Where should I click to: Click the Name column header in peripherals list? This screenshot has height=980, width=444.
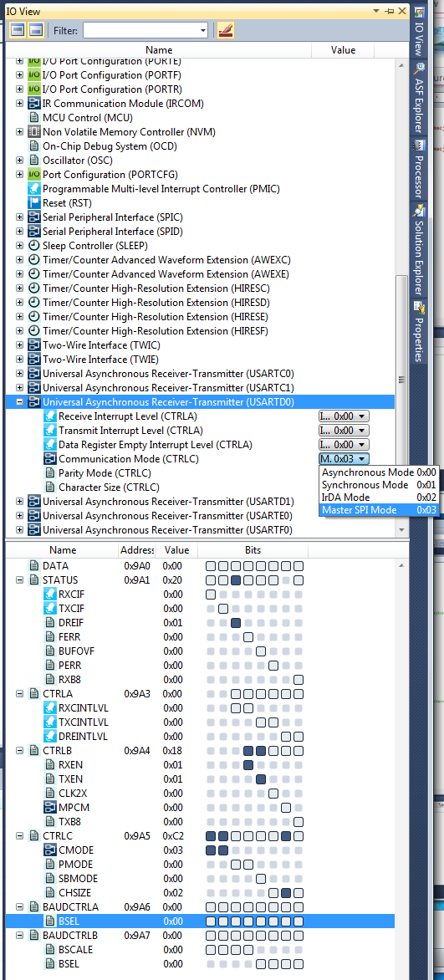click(159, 50)
